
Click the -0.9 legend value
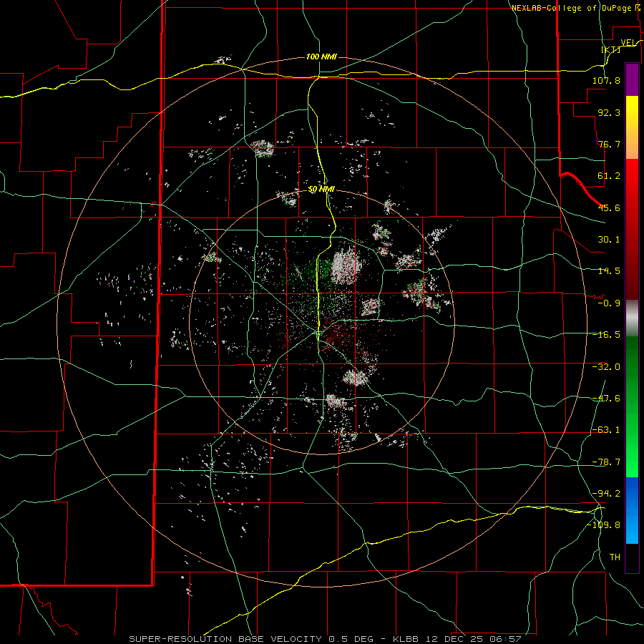point(609,303)
